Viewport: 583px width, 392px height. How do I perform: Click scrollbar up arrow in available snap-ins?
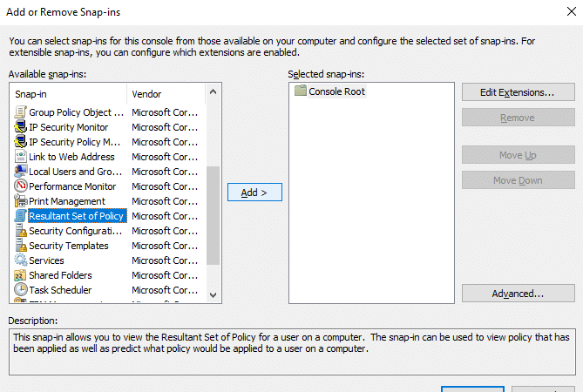click(x=213, y=91)
